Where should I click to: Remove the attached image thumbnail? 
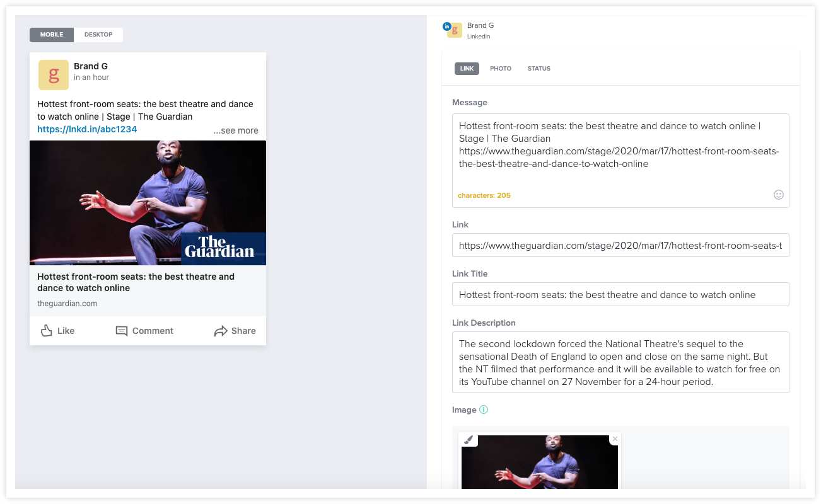(x=615, y=439)
